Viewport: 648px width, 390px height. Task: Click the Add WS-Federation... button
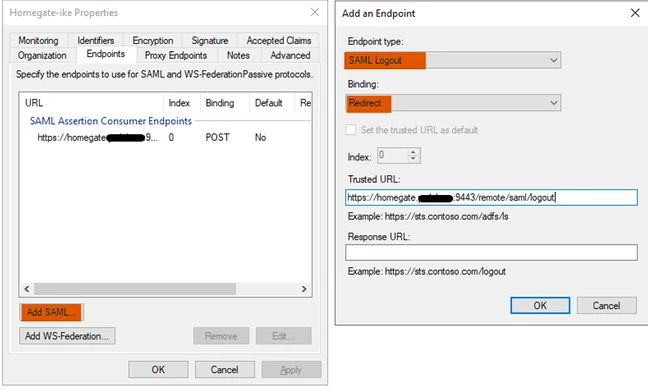click(67, 336)
